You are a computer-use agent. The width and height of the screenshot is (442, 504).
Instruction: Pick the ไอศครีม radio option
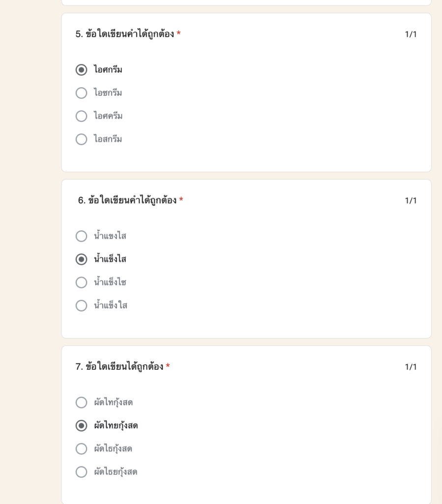(81, 116)
